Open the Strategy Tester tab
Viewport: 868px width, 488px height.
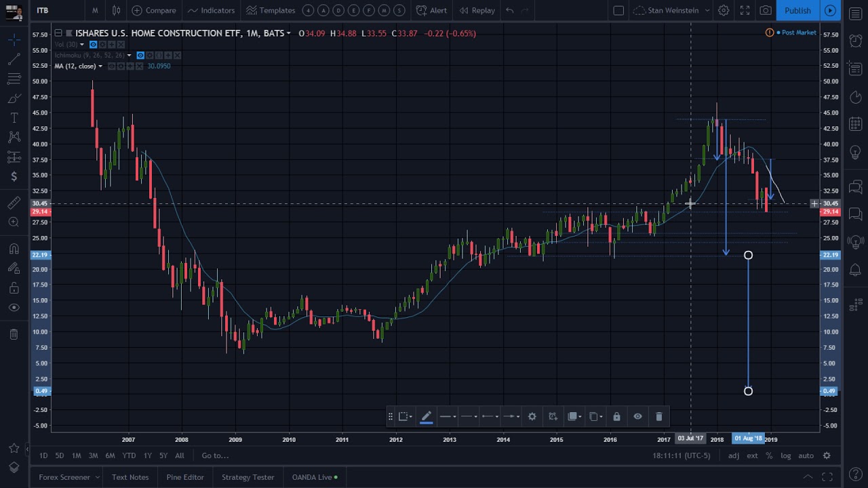coord(248,477)
